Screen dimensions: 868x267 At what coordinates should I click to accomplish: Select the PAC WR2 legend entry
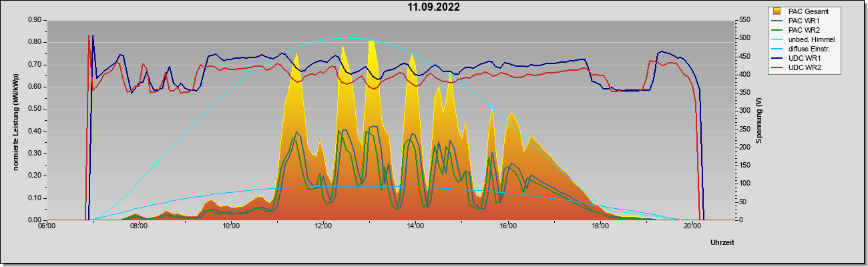[804, 30]
